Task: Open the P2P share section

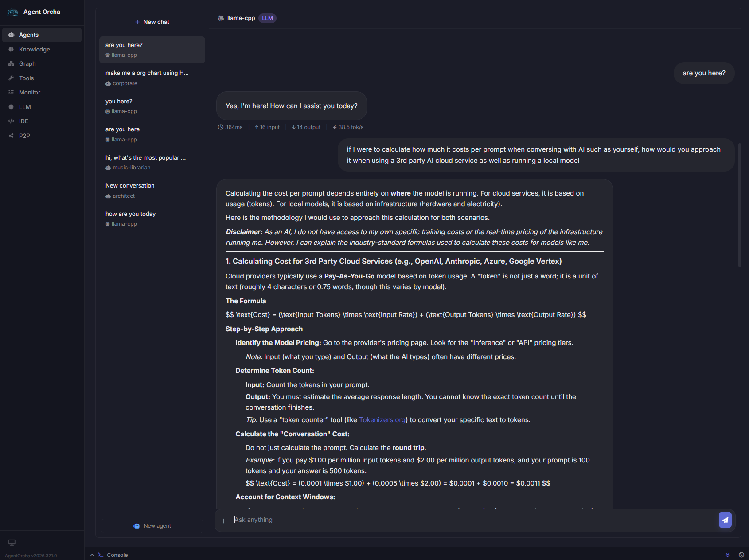Action: (x=24, y=136)
